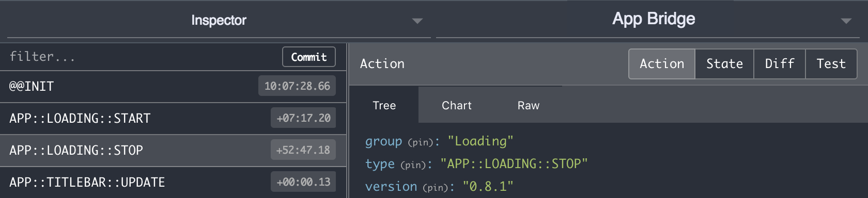868x198 pixels.
Task: Select the APP::LOADING::START action
Action: [x=173, y=119]
